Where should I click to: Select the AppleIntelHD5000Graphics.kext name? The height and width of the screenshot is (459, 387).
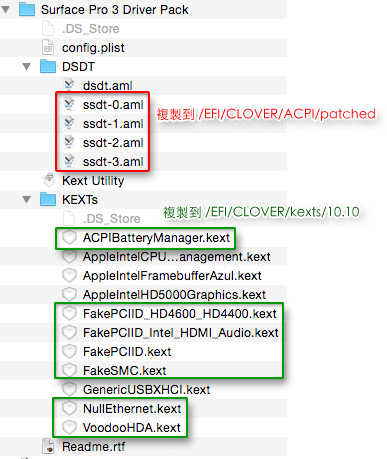point(174,295)
